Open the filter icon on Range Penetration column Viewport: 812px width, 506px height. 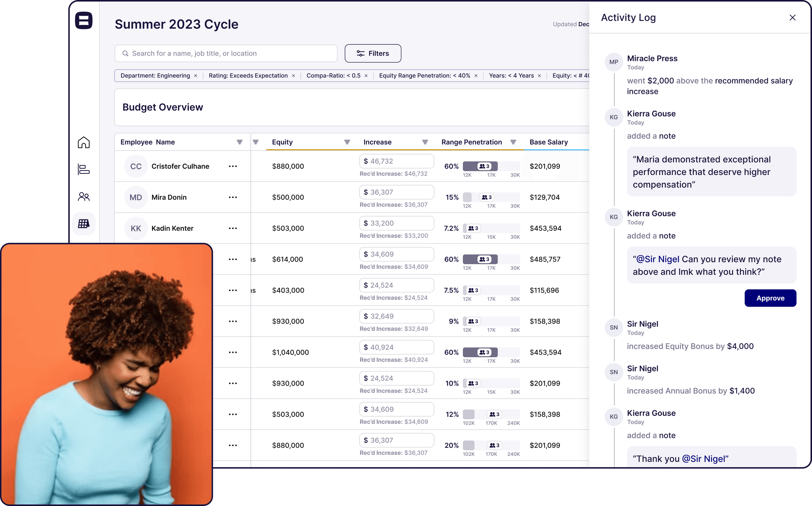coord(514,142)
